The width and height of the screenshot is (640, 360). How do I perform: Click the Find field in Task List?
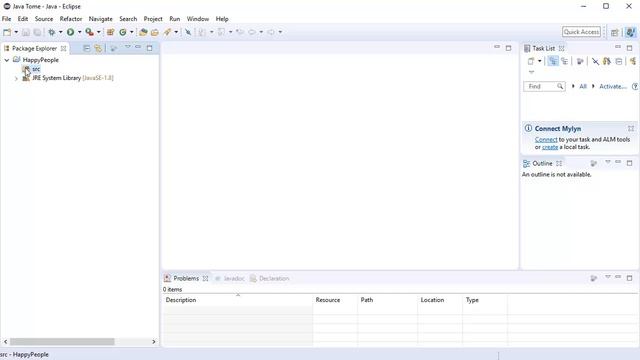(x=544, y=86)
